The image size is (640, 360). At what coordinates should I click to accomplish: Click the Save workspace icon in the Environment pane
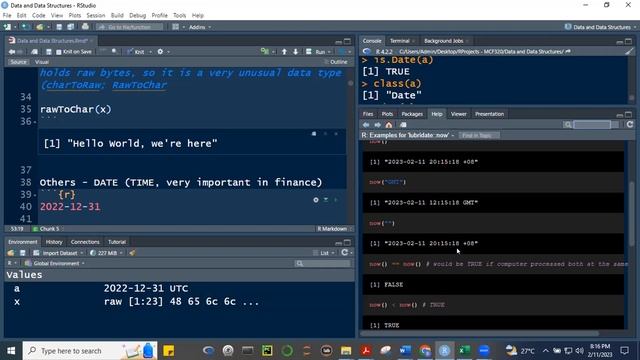click(x=22, y=253)
